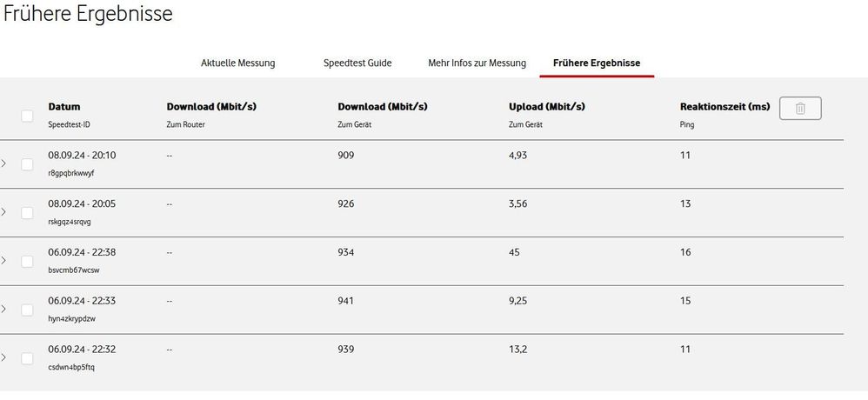
Task: Click the speedtest ID r8gpqbrkwwyf text
Action: (71, 173)
